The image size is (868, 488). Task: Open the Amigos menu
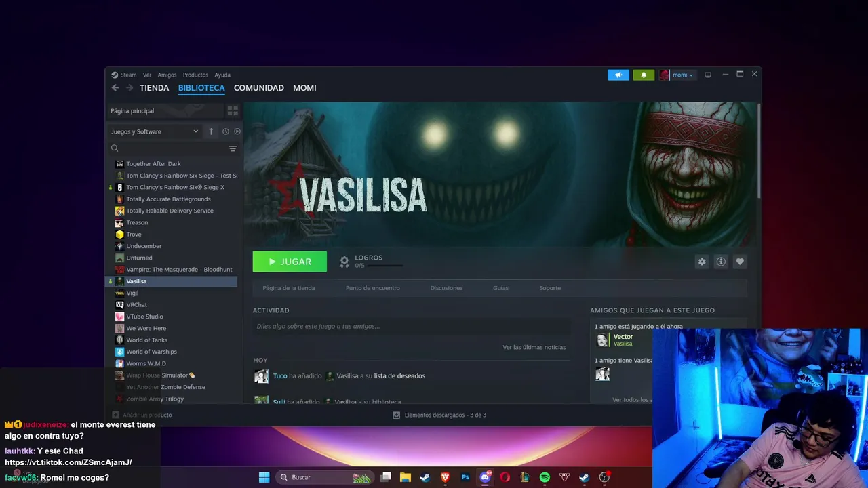click(x=167, y=75)
